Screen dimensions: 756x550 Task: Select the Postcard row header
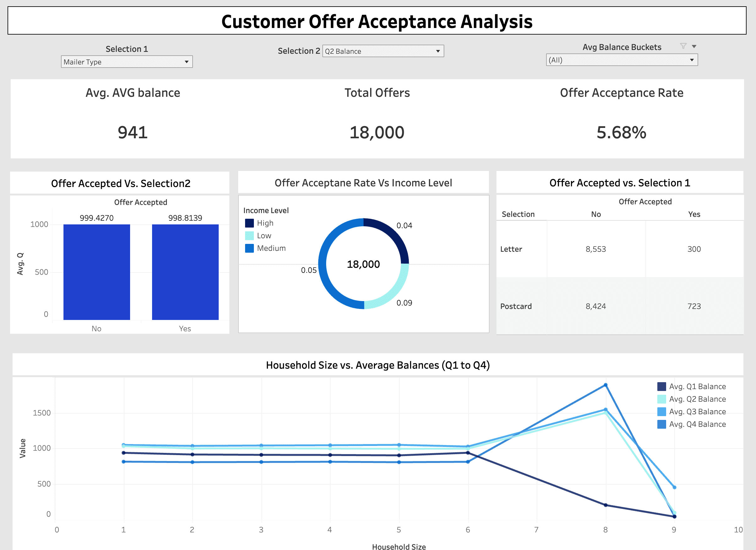coord(516,306)
